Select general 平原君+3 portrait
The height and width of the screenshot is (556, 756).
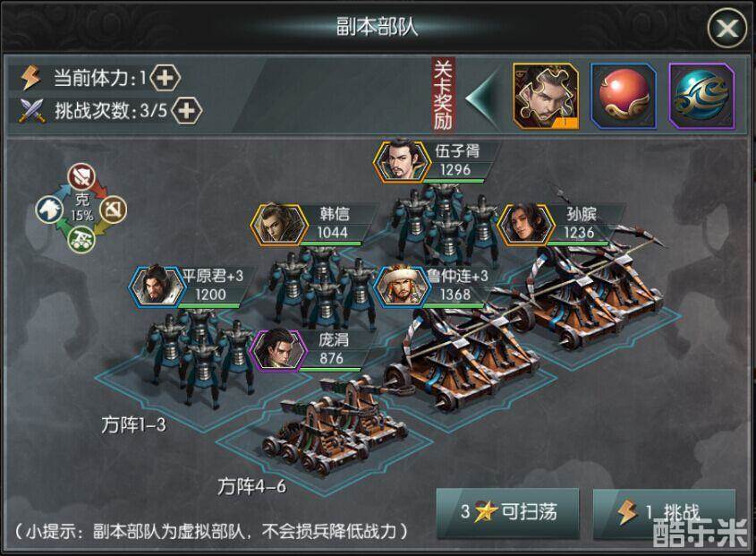[x=157, y=287]
